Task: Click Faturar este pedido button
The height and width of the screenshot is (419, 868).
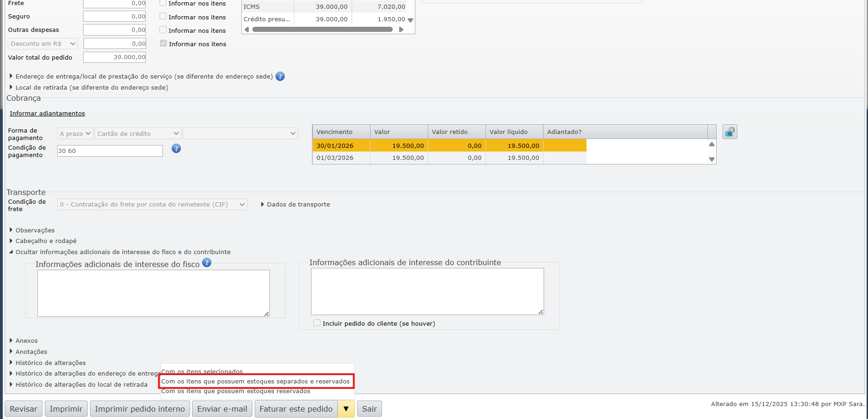Action: point(296,409)
